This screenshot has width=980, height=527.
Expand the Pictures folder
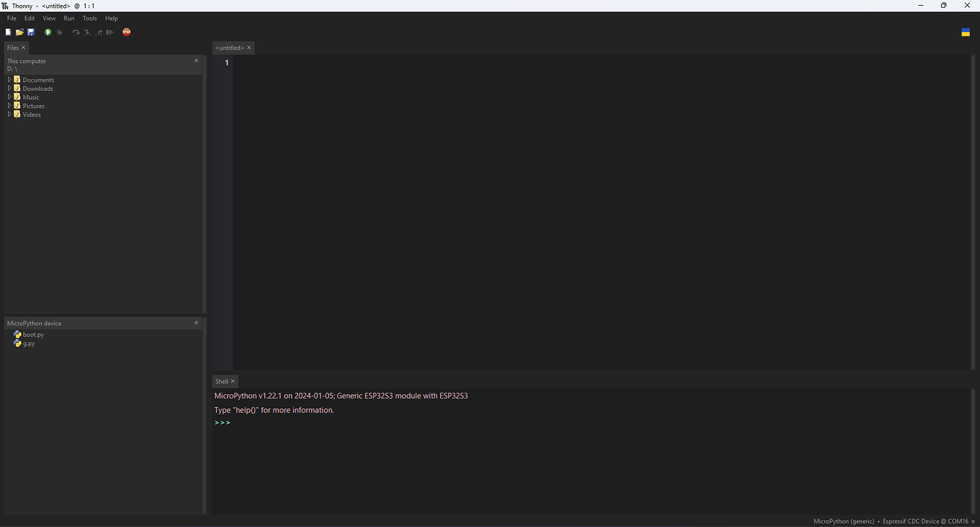pos(9,105)
